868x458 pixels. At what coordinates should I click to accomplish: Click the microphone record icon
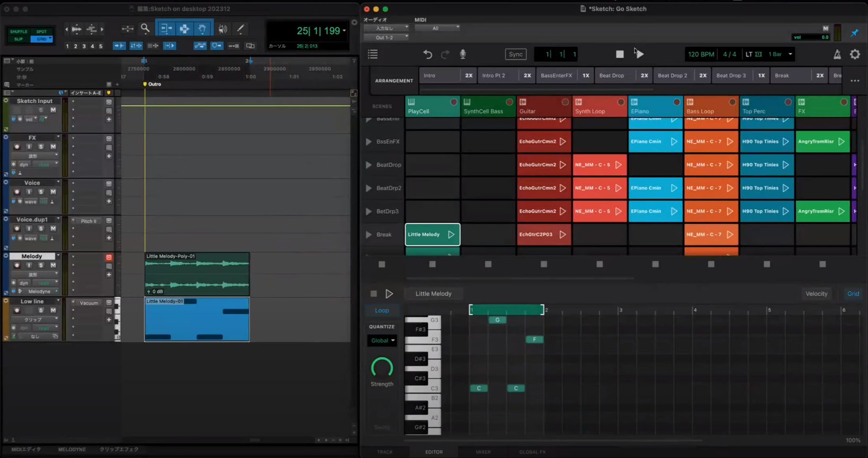[x=463, y=54]
